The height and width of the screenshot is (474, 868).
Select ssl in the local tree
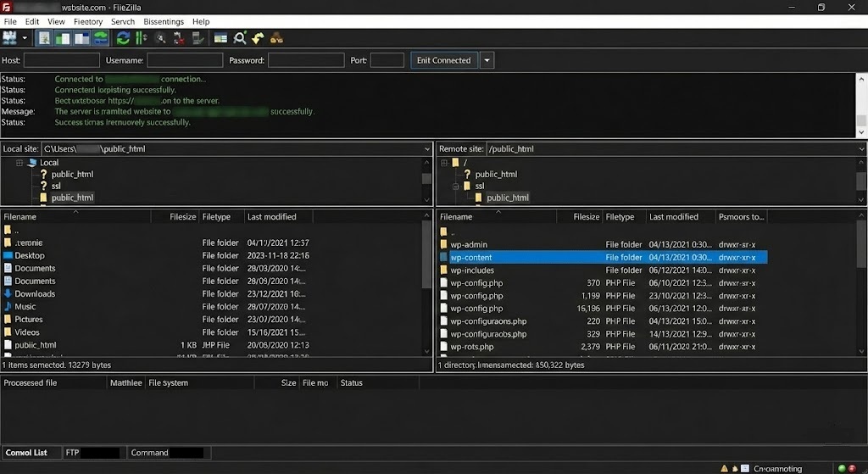coord(56,186)
